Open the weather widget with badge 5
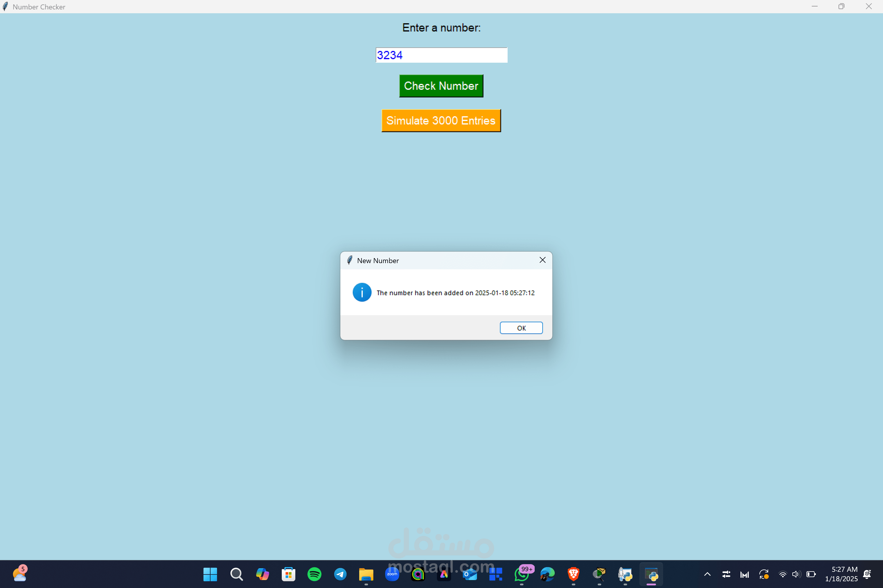The height and width of the screenshot is (588, 883). (x=19, y=574)
